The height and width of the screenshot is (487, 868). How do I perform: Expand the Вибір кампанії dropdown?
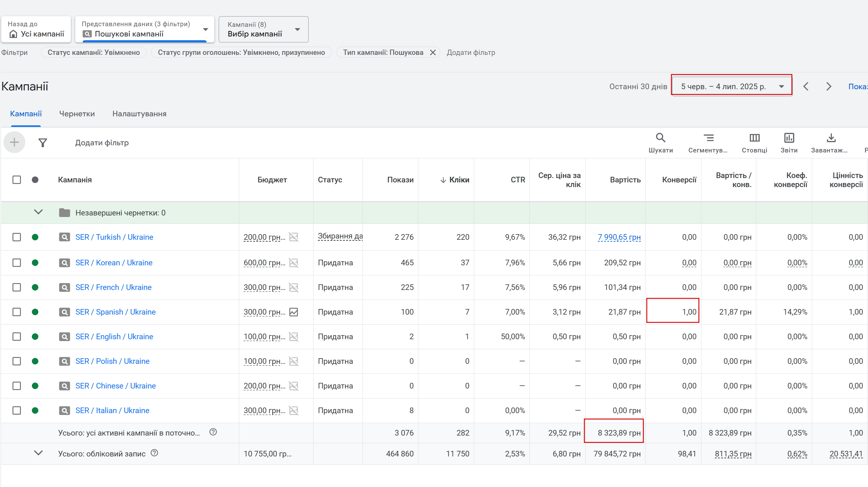click(264, 29)
